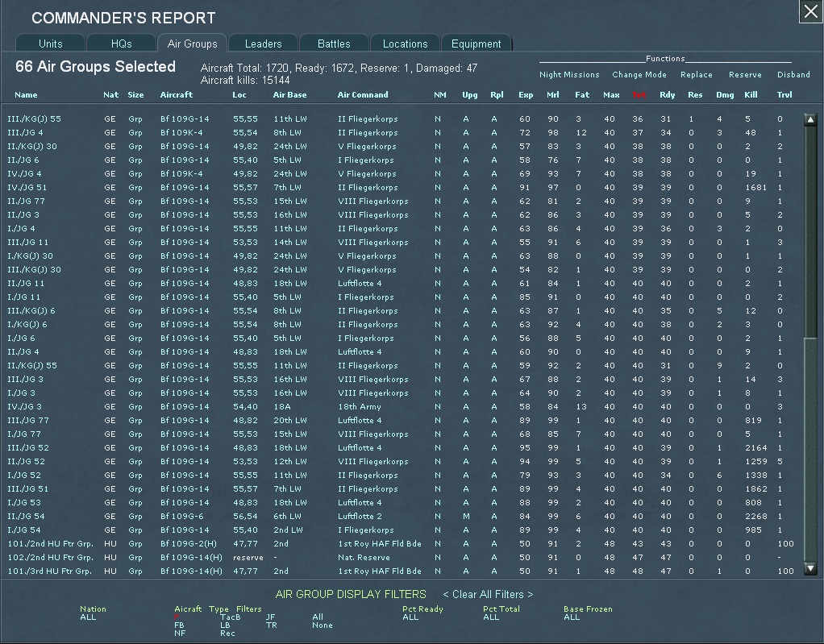
Task: Click kill count 2164 for III./JG 52
Action: (755, 447)
